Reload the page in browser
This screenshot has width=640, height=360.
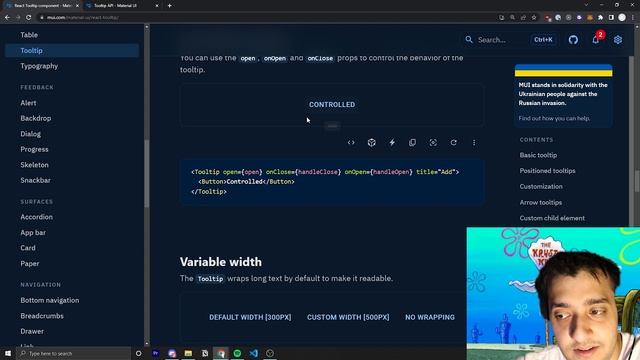tap(29, 18)
